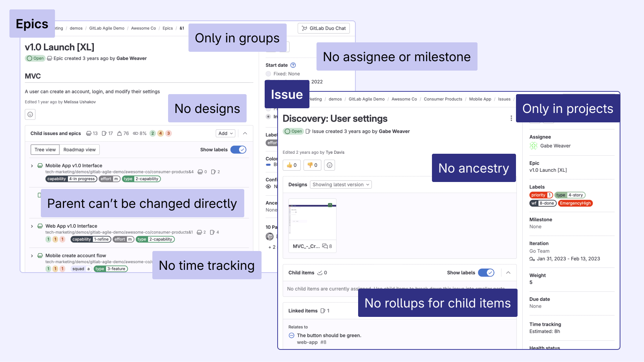644x362 pixels.
Task: Click the issues count icon showing 17
Action: [x=104, y=133]
